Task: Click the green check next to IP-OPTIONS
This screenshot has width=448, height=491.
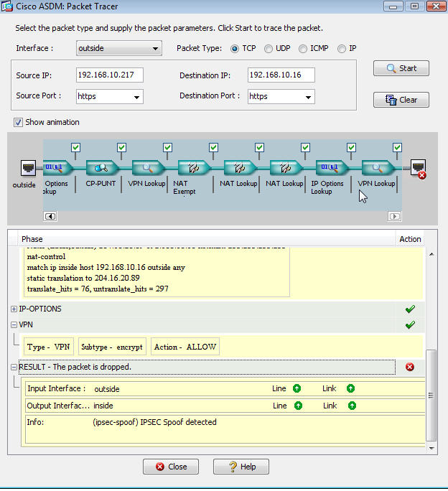Action: point(410,309)
